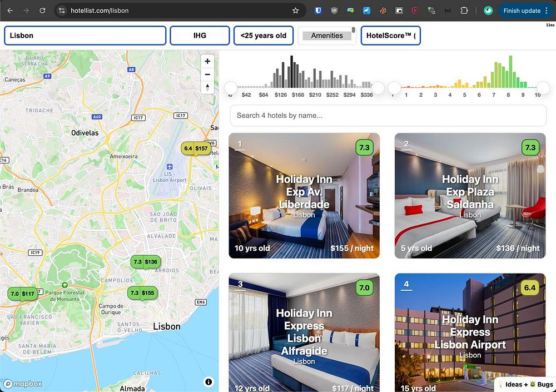This screenshot has width=556, height=392.
Task: Click minimum score slider handle
Action: click(x=394, y=88)
